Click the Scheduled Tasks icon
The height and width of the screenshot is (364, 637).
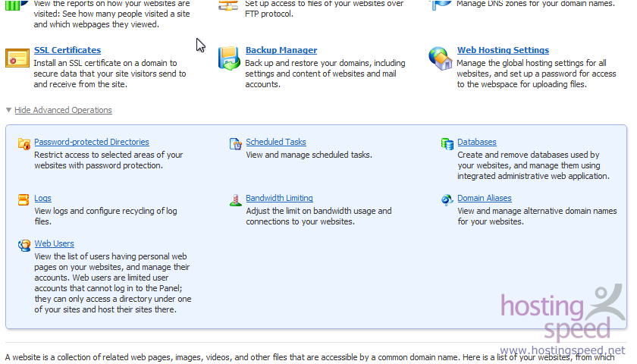236,143
